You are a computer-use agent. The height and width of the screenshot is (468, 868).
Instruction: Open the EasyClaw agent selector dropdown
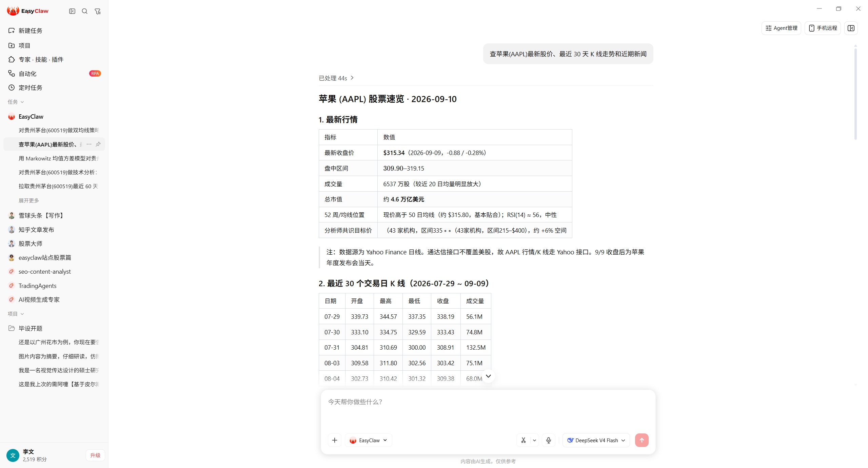[x=369, y=440]
